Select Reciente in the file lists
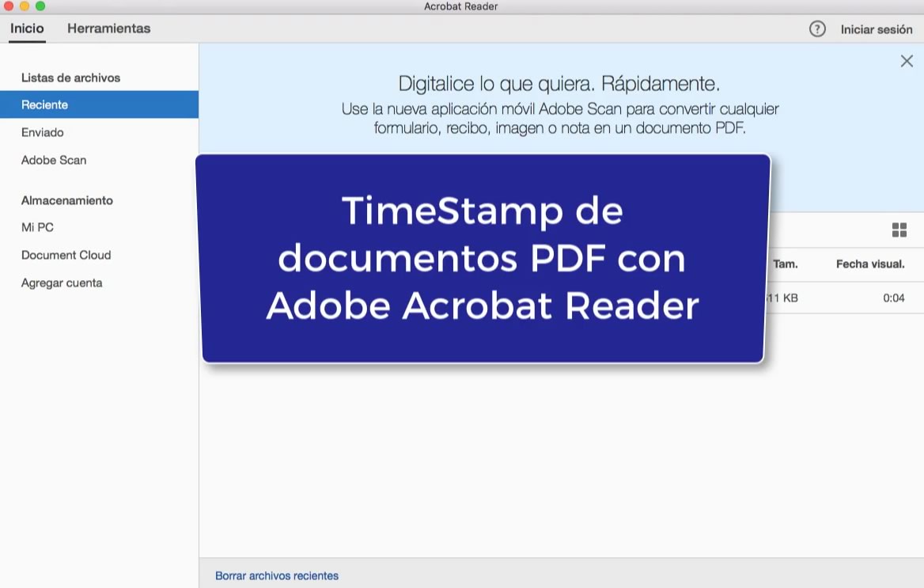The width and height of the screenshot is (924, 588). point(99,104)
